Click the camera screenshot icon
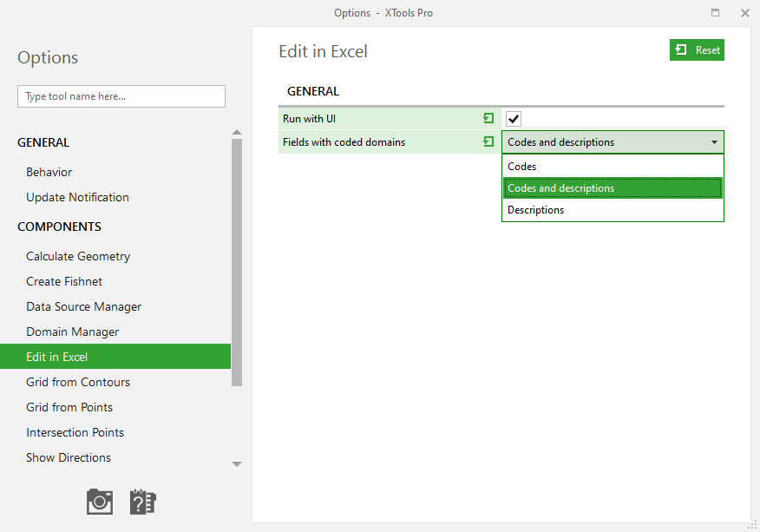This screenshot has width=760, height=532. pyautogui.click(x=100, y=502)
